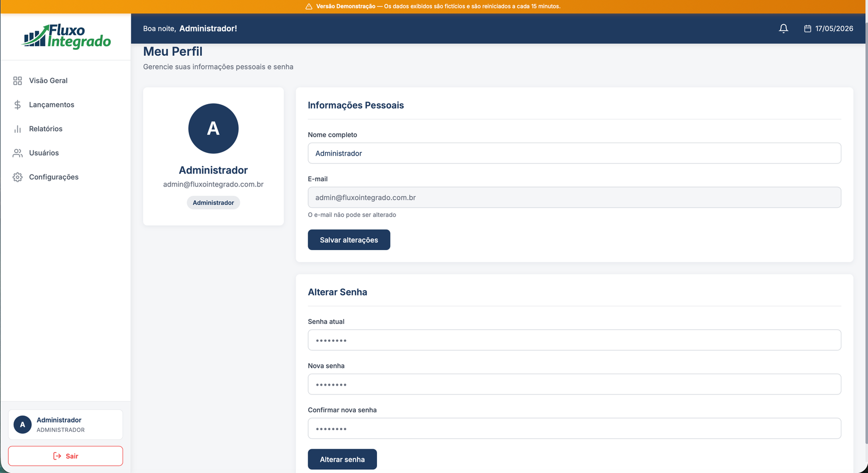
Task: Click the Alterar Senha section heading
Action: pos(337,292)
